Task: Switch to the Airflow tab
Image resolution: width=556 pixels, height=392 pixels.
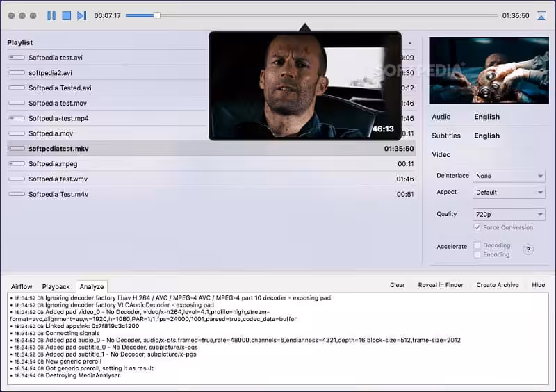Action: click(22, 286)
